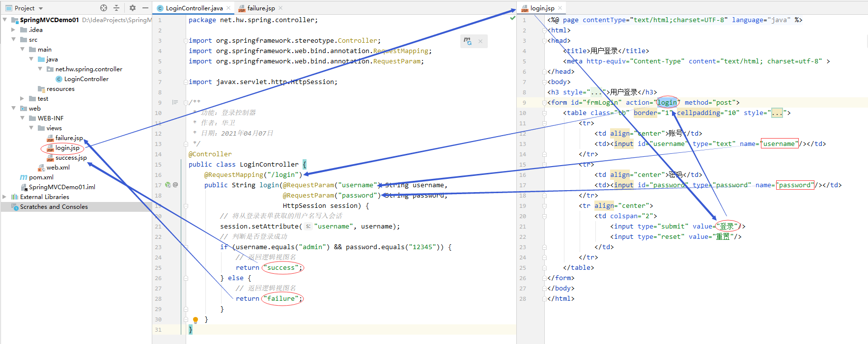Open Project panel settings gear
This screenshot has width=868, height=344.
[x=133, y=8]
